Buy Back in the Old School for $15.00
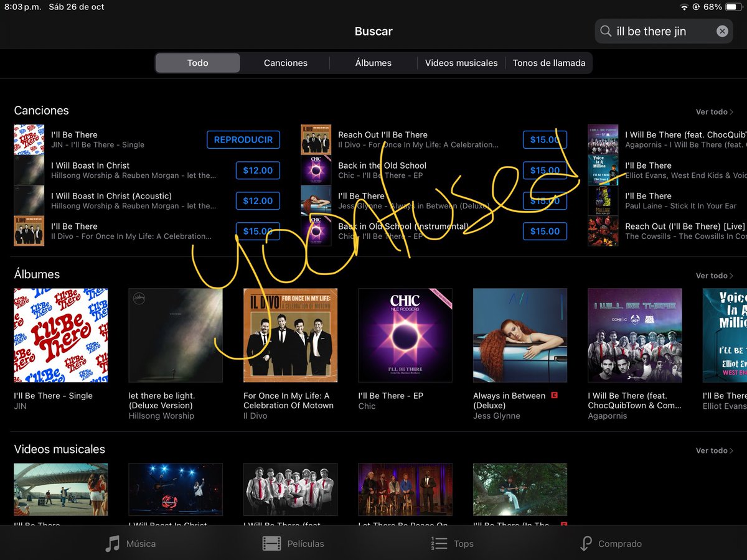 coord(545,170)
